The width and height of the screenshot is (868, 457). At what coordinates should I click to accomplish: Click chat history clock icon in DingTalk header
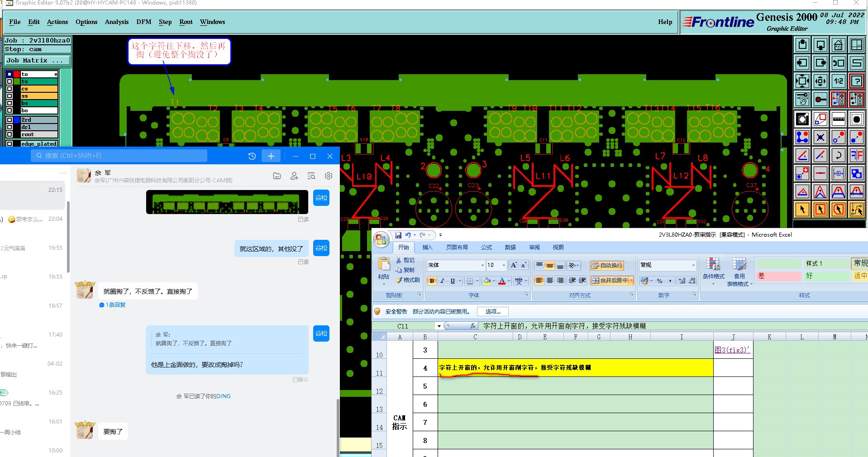point(252,156)
